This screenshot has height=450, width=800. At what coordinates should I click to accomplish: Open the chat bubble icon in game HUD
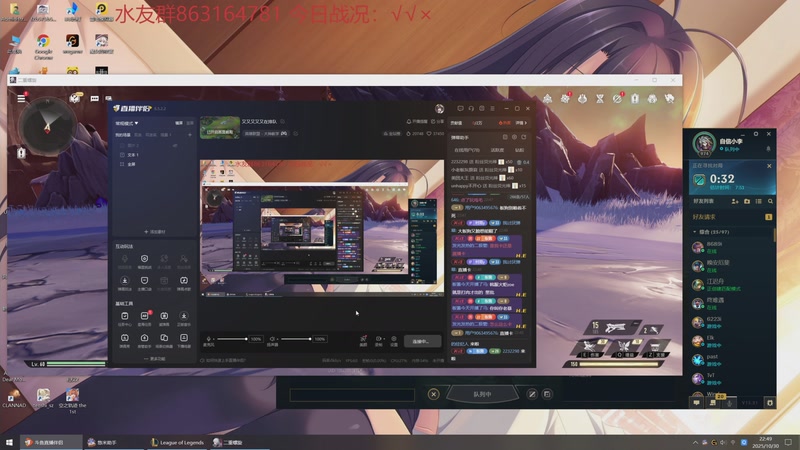click(x=94, y=98)
